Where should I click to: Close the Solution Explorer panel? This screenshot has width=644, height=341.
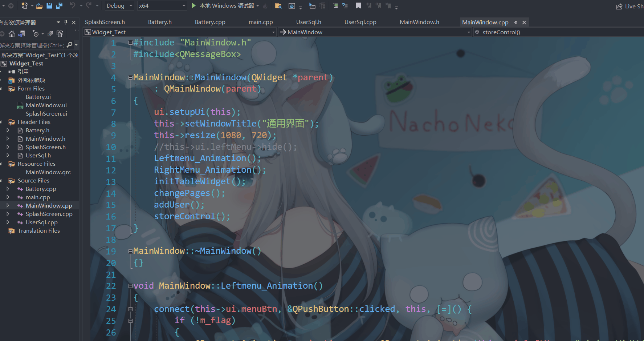tap(74, 22)
